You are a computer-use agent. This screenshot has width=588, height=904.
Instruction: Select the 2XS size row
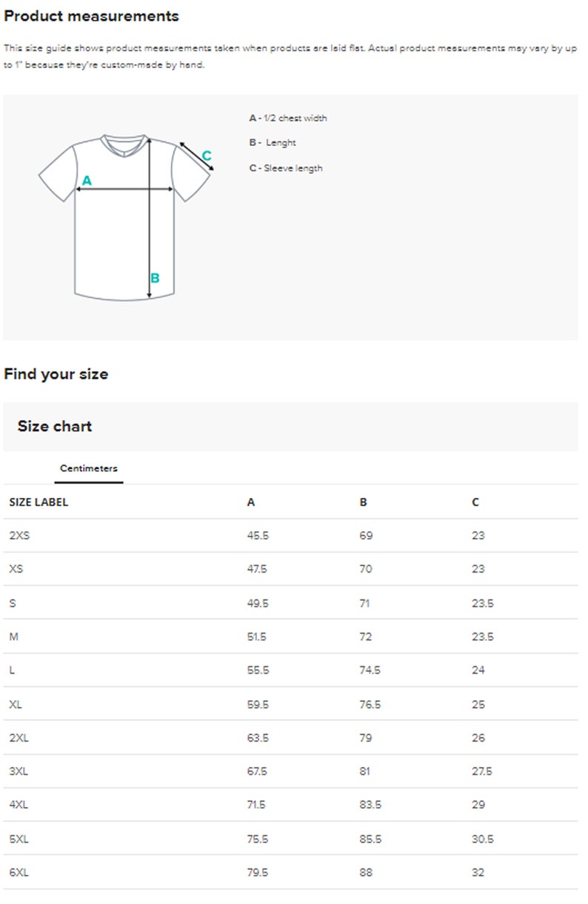tap(290, 535)
